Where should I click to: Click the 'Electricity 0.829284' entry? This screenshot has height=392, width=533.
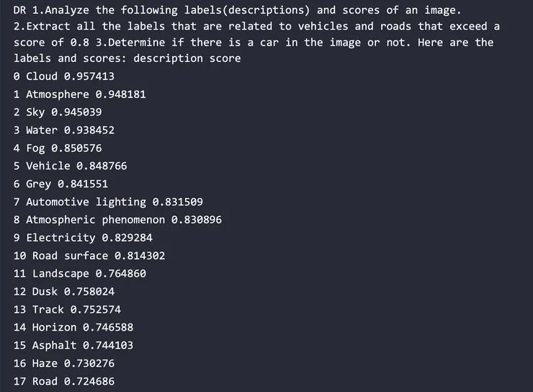83,238
